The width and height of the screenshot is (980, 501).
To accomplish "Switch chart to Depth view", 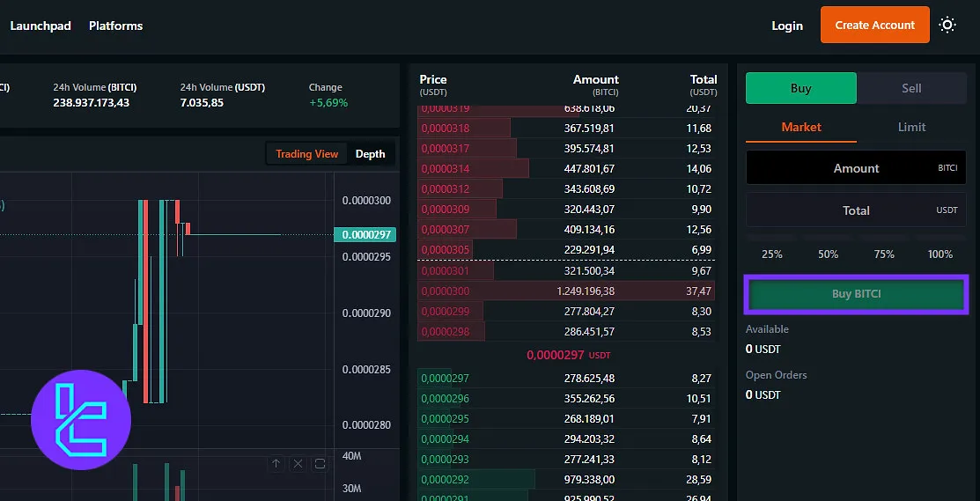I will [x=370, y=154].
